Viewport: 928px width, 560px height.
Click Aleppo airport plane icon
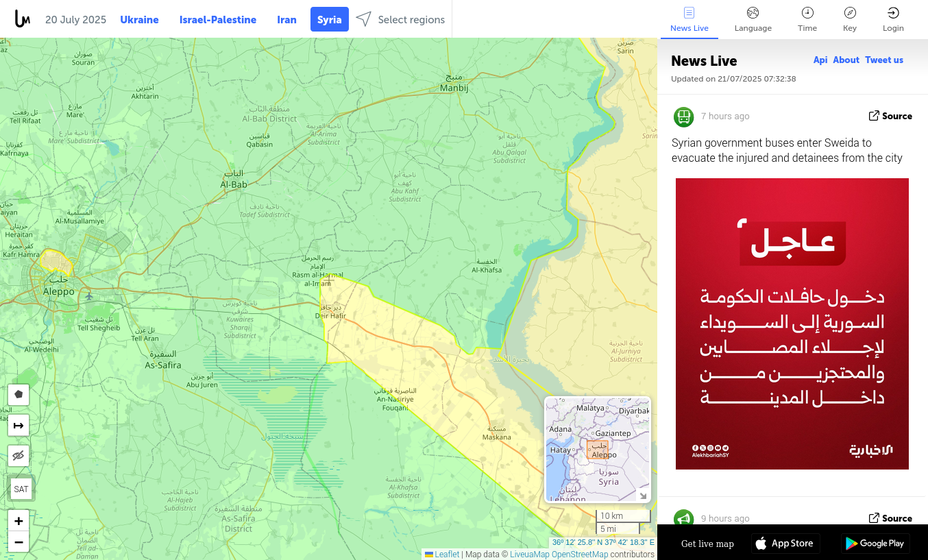point(89,296)
